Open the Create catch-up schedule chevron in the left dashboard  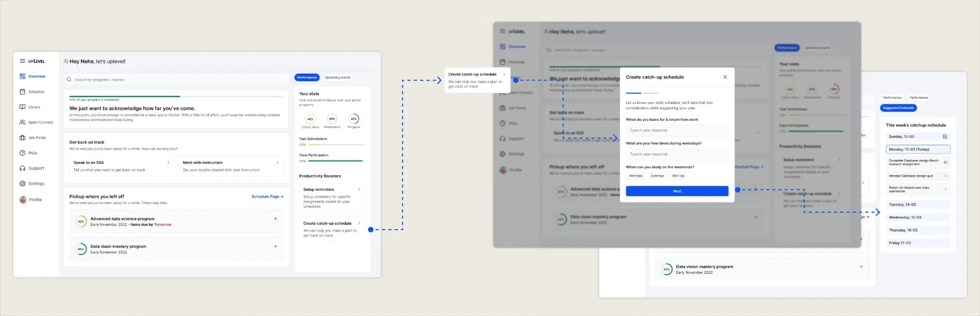pos(359,223)
